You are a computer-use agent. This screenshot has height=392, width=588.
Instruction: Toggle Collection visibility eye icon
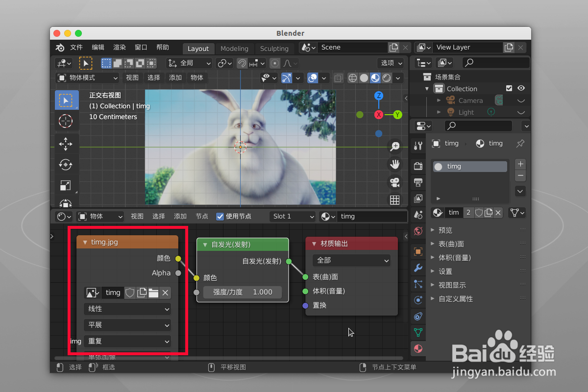click(521, 88)
